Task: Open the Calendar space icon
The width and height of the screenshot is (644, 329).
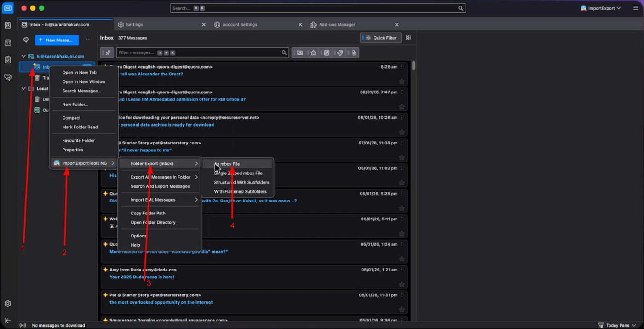Action: [8, 43]
